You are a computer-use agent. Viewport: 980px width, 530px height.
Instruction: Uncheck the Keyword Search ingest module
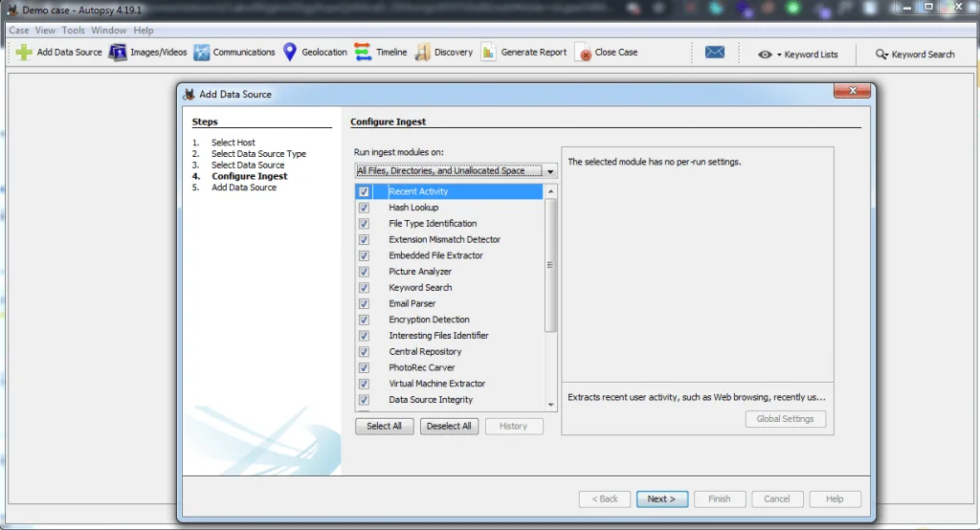[x=364, y=288]
